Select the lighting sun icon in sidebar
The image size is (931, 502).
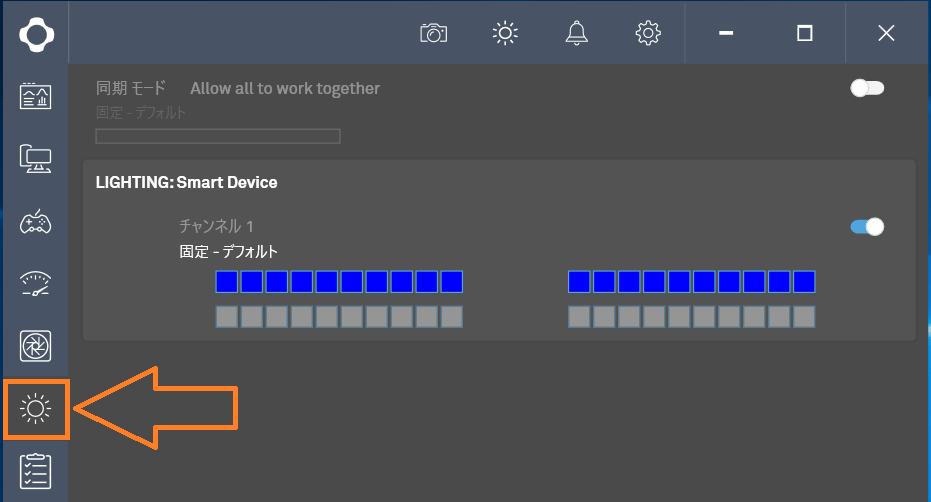click(x=36, y=409)
